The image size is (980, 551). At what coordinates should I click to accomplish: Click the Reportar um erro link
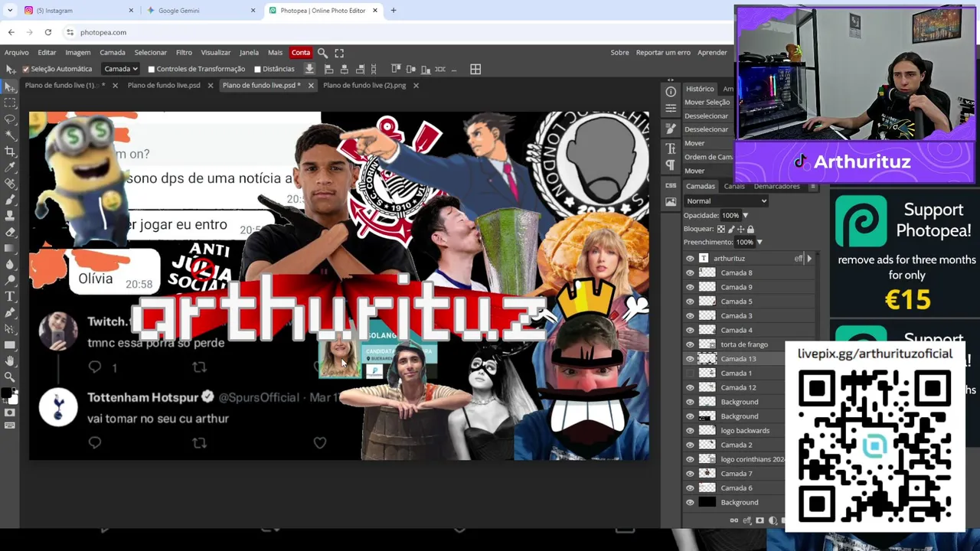coord(663,53)
